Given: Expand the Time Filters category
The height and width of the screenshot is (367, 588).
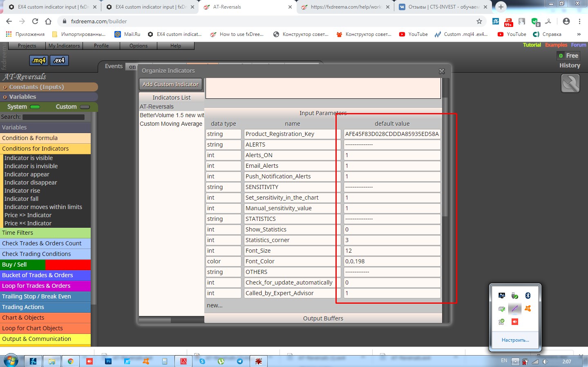Looking at the screenshot, I should click(45, 233).
